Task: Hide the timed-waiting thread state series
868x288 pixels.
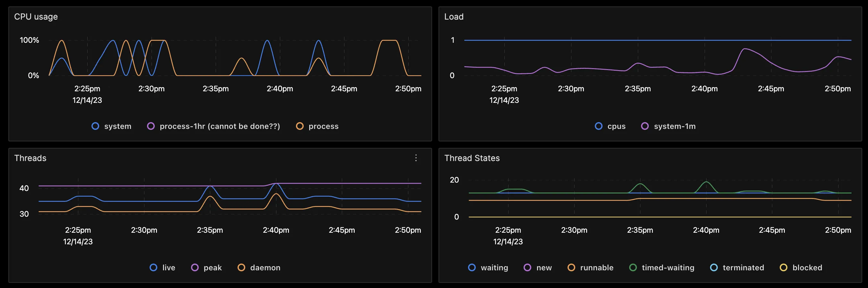Action: pos(662,267)
